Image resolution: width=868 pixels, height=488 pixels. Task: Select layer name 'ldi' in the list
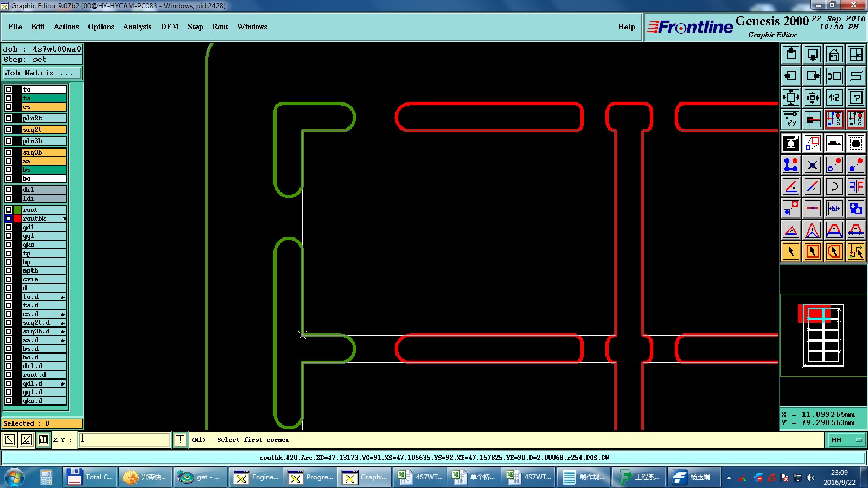tap(44, 198)
